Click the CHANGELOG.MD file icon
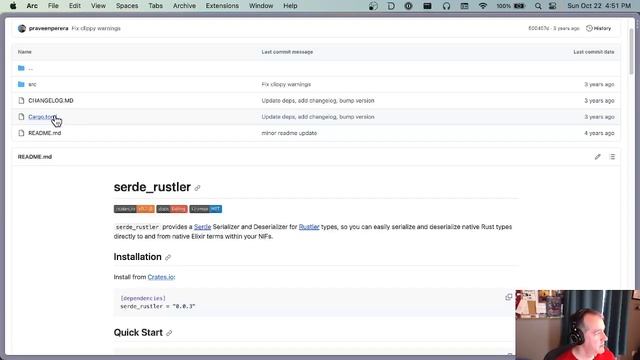 (x=21, y=100)
